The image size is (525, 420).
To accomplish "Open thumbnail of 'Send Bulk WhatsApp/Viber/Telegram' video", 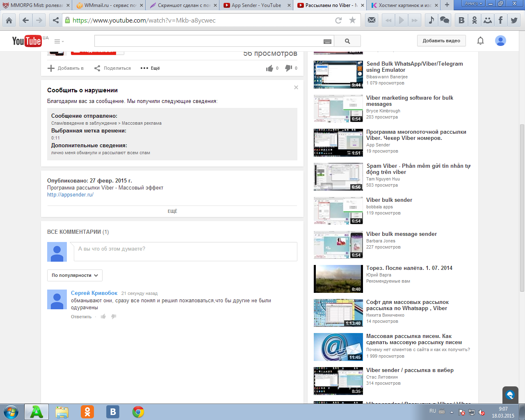I will point(338,75).
